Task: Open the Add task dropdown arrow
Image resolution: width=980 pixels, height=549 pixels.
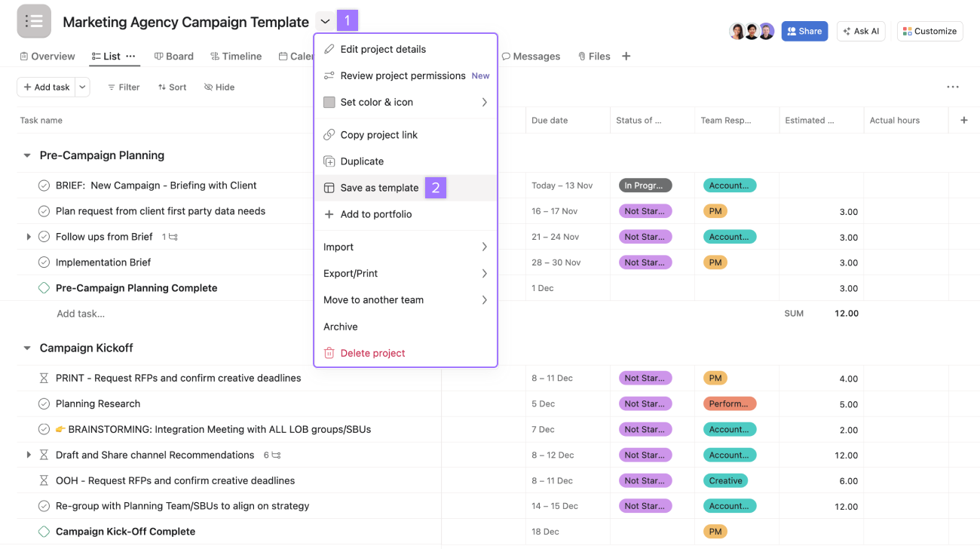Action: pos(82,87)
